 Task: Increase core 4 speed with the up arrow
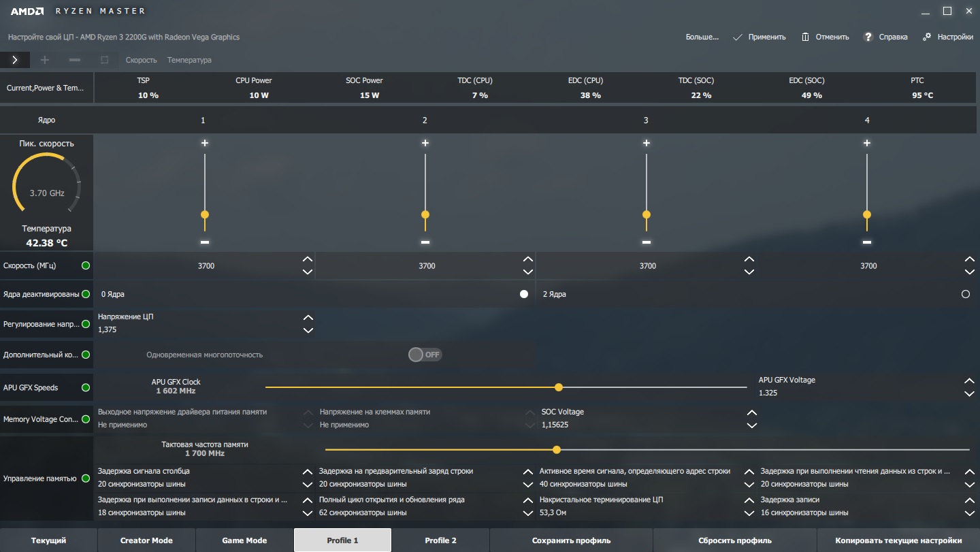970,259
